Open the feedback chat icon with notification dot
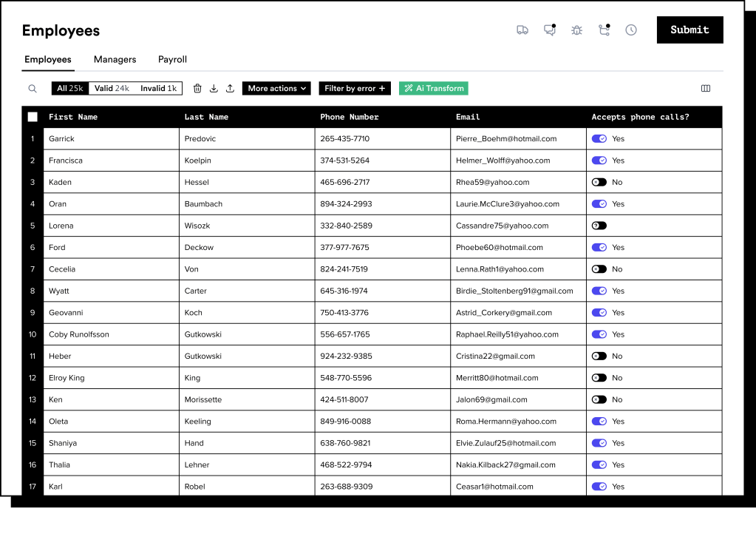The image size is (756, 534). click(549, 30)
